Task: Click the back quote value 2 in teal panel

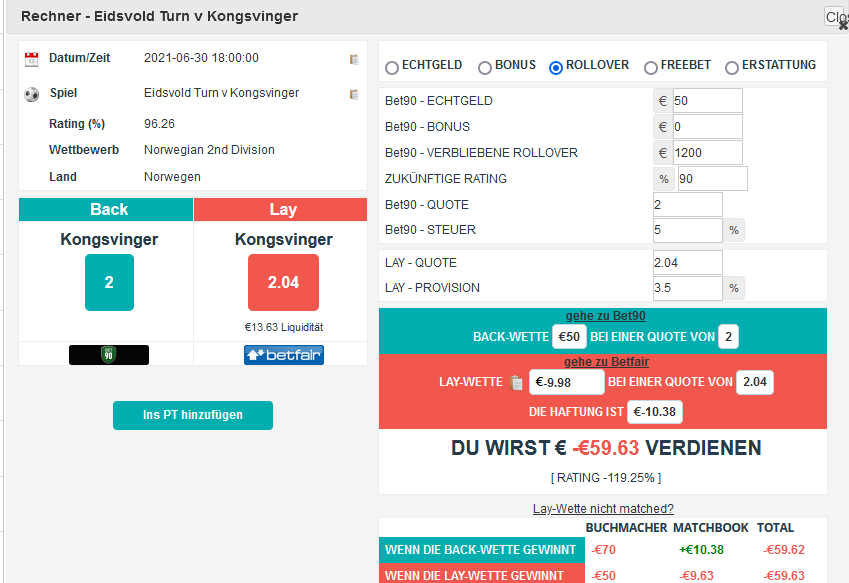Action: 728,337
